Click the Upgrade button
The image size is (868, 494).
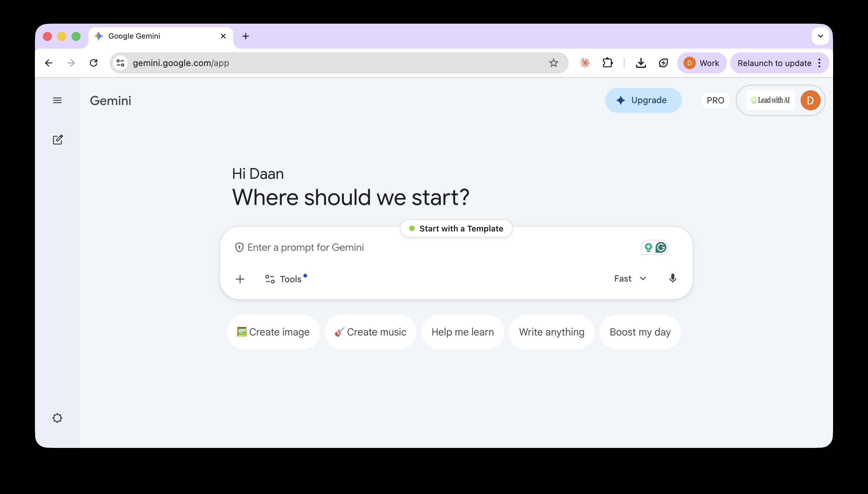[643, 100]
